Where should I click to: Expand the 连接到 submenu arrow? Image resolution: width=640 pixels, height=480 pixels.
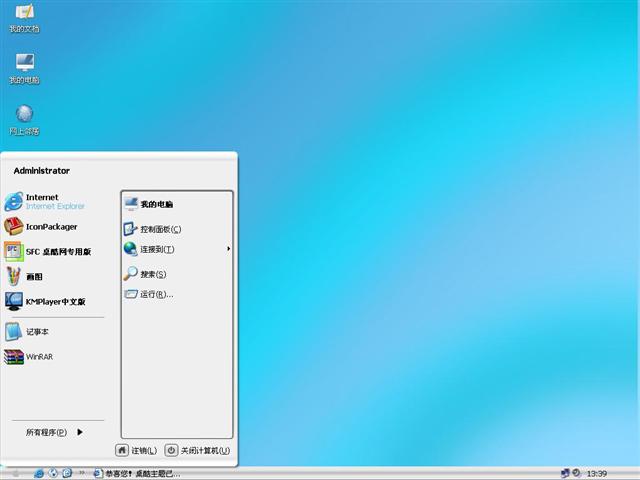(x=228, y=249)
